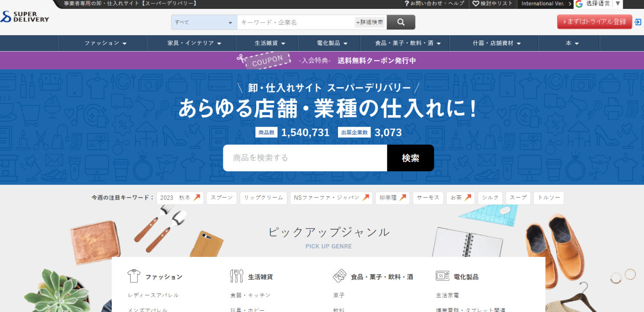Click the 商品を検索する search field

coord(305,158)
